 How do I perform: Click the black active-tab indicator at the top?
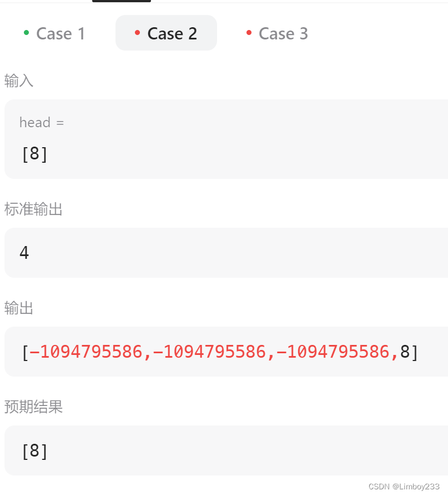121,2
